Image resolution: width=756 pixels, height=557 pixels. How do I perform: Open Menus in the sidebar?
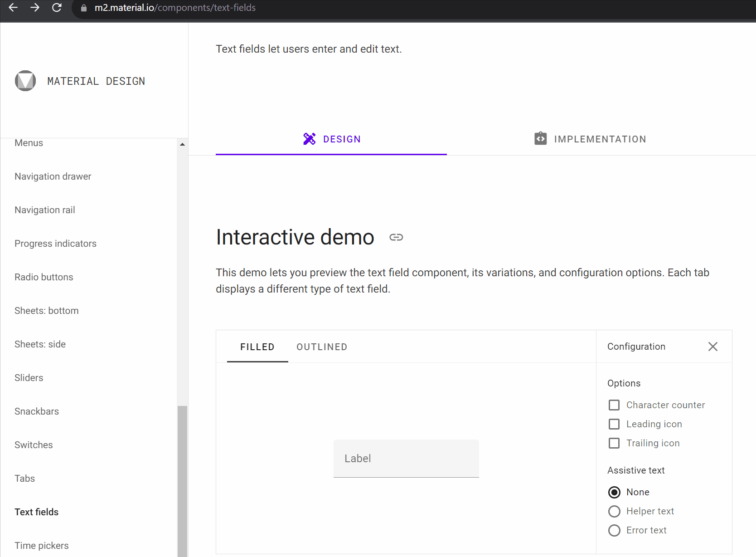click(x=29, y=143)
